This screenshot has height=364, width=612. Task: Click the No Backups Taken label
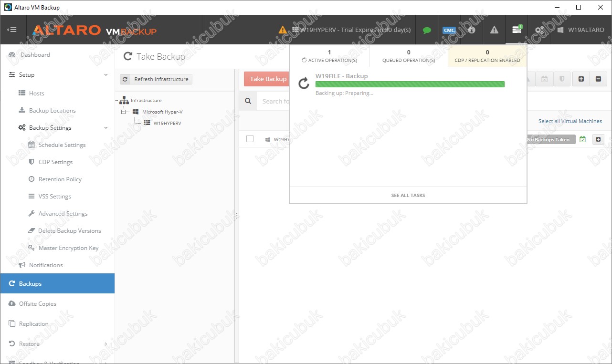550,139
